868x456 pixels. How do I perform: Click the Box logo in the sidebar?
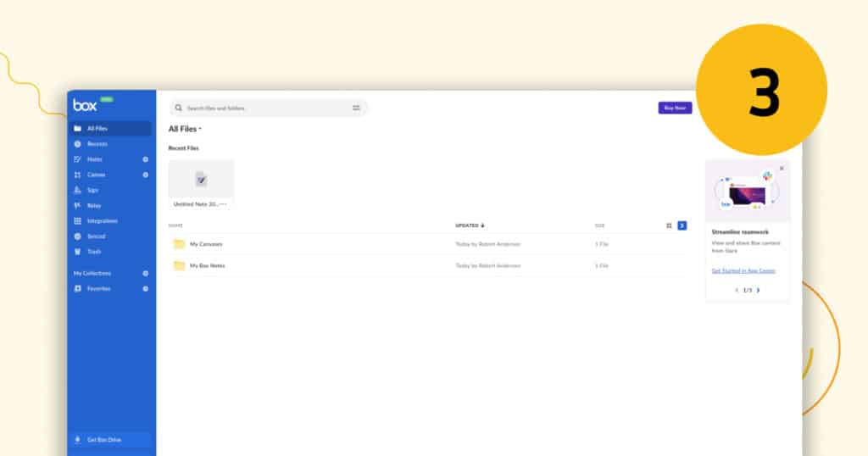tap(85, 105)
